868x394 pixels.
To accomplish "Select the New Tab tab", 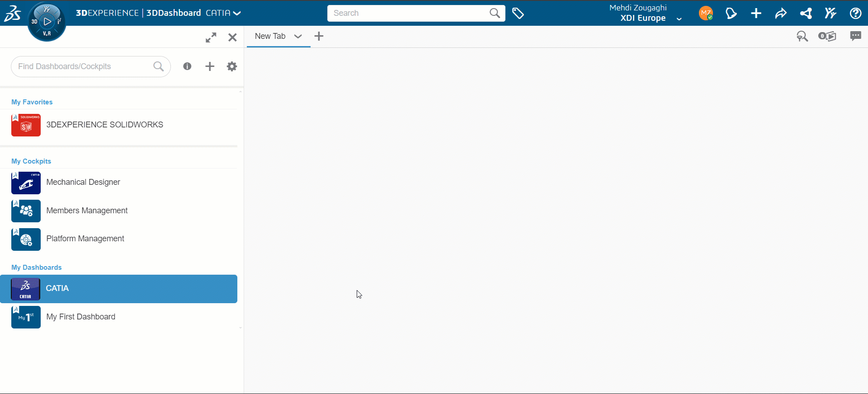I will 270,36.
